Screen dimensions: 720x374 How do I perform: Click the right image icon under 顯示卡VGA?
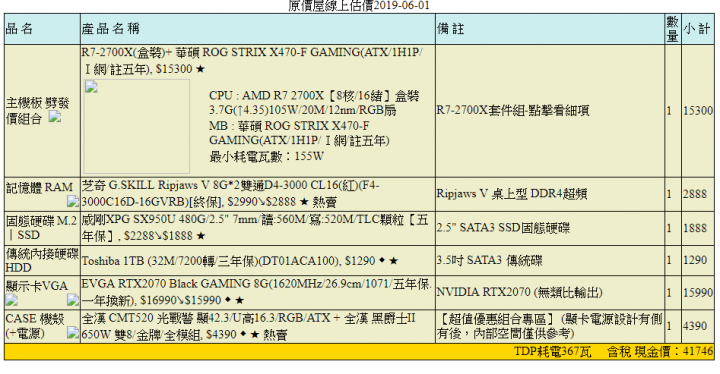click(73, 300)
